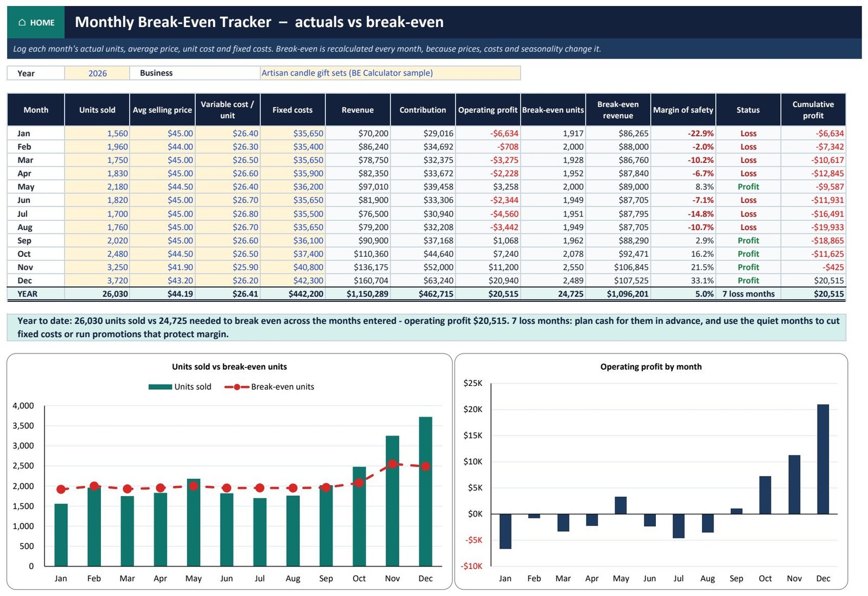Image resolution: width=868 pixels, height=596 pixels.
Task: Click the Avg selling price column header
Action: point(162,110)
